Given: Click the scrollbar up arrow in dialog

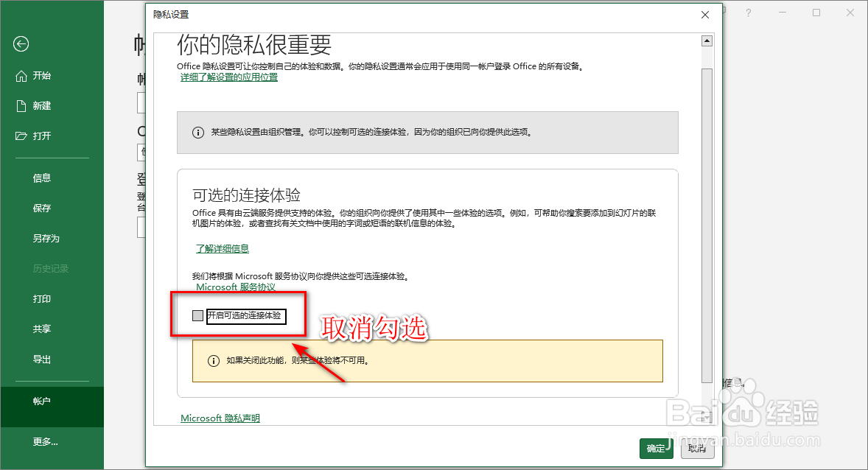Looking at the screenshot, I should 707,41.
